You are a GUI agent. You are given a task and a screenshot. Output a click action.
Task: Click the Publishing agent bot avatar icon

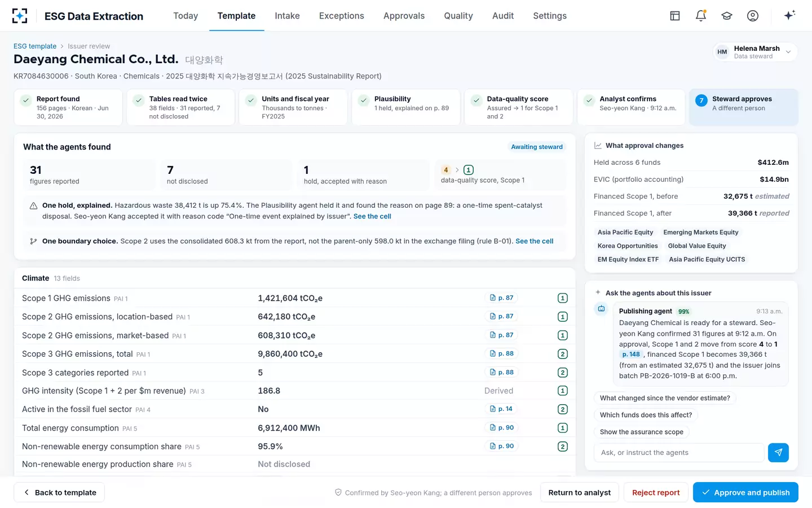click(x=601, y=309)
